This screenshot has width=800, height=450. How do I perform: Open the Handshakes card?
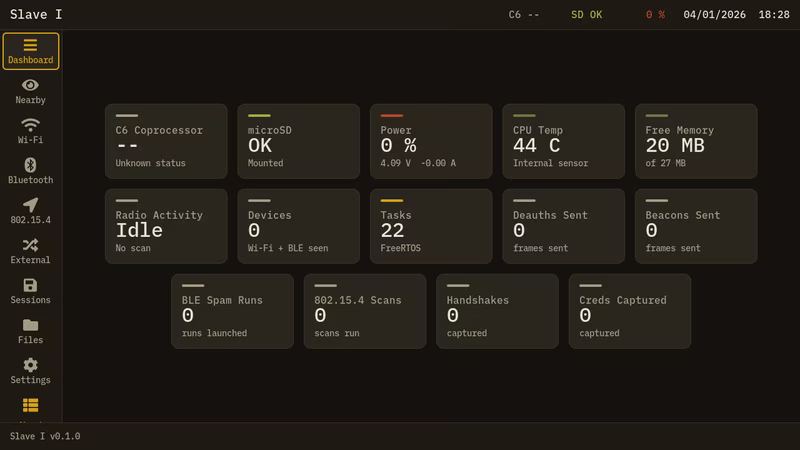click(x=497, y=311)
